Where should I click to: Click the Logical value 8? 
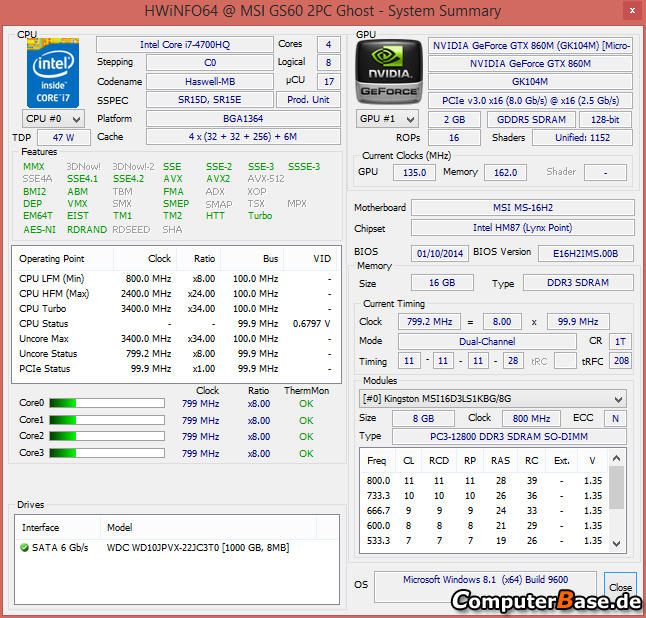(x=328, y=63)
